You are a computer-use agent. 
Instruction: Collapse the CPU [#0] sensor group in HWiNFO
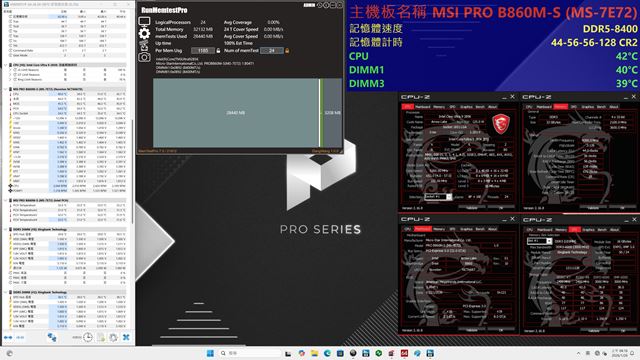[5, 65]
